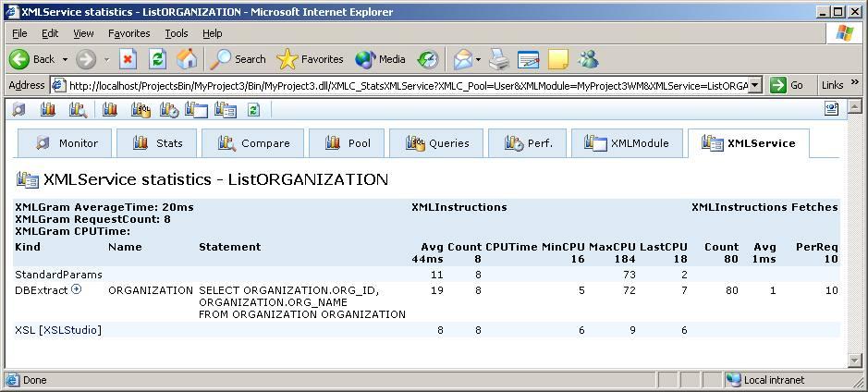Expand the DBExtract row arrow

point(77,289)
